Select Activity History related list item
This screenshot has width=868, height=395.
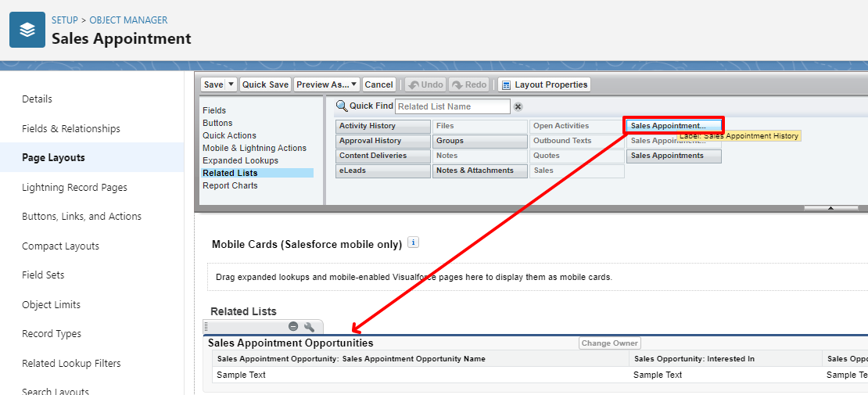click(x=383, y=126)
